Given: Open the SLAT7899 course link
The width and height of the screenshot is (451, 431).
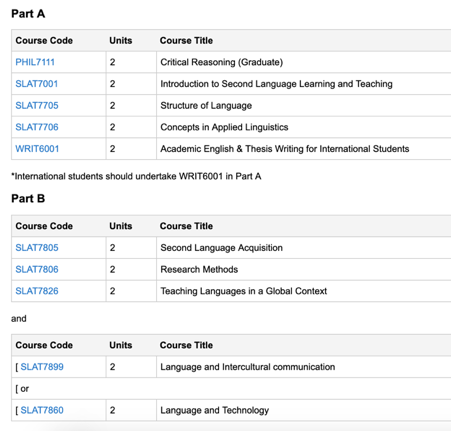Looking at the screenshot, I should (42, 367).
